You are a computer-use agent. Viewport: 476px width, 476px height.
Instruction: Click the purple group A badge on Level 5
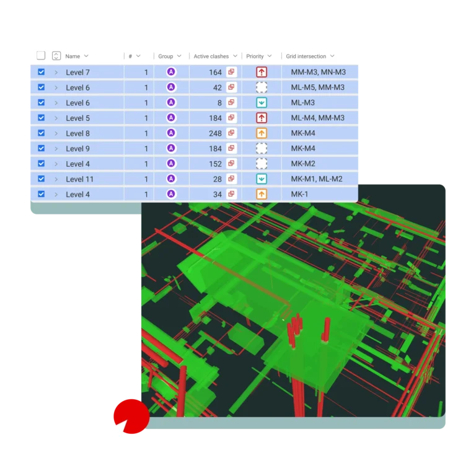point(171,118)
